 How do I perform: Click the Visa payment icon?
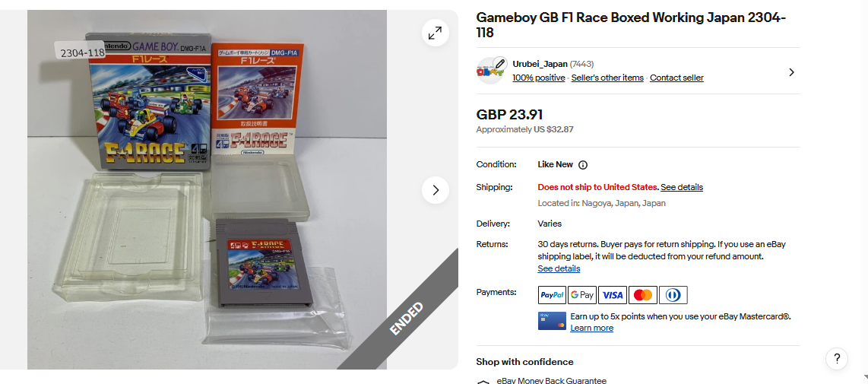tap(613, 295)
